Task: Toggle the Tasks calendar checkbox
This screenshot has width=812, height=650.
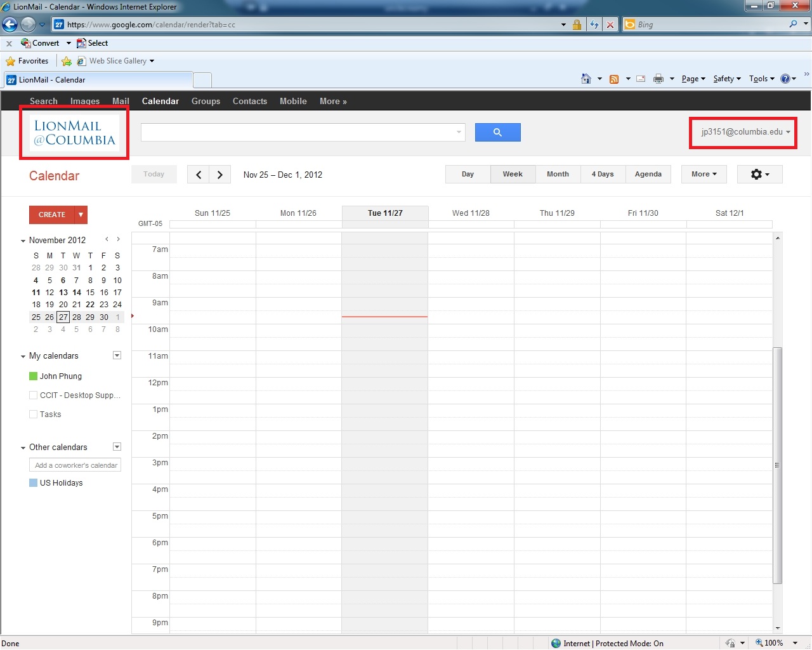Action: [x=34, y=414]
